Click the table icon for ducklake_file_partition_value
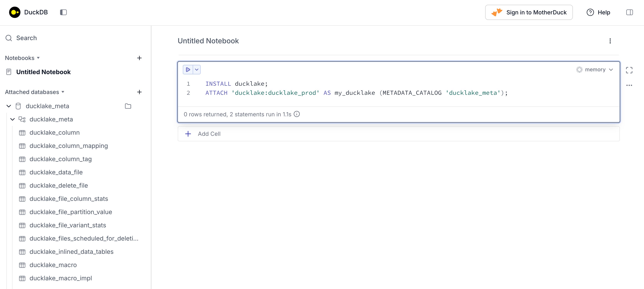 click(x=22, y=212)
